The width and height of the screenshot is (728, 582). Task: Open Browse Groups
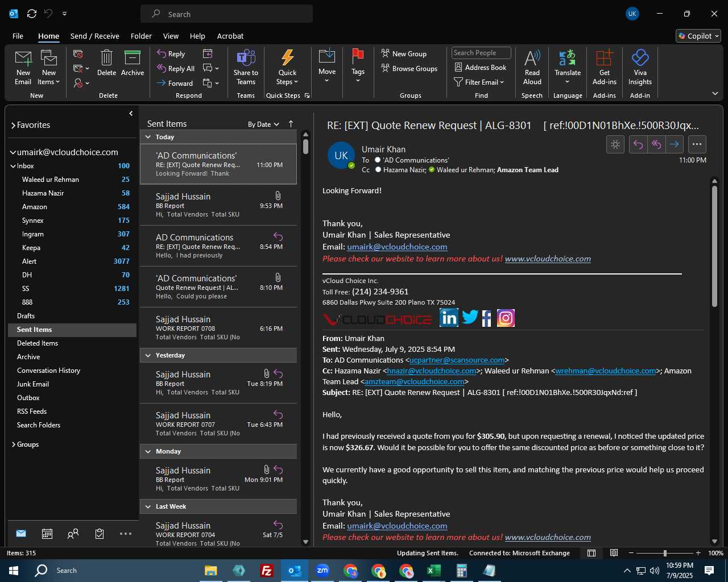[x=409, y=69]
